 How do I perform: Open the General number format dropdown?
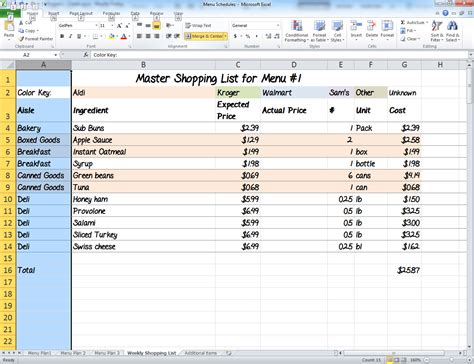point(277,25)
